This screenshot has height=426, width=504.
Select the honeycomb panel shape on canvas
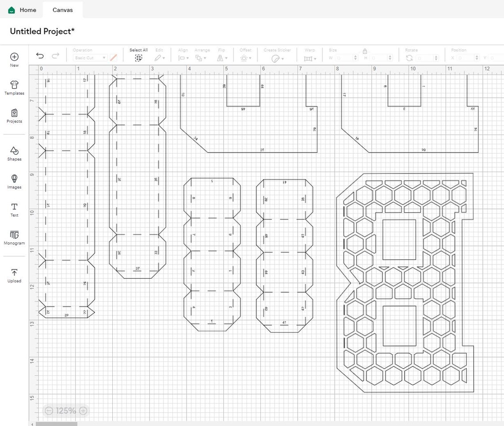405,283
